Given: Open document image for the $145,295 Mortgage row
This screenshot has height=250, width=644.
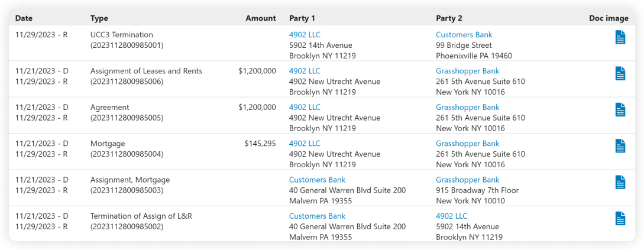Looking at the screenshot, I should click(620, 146).
